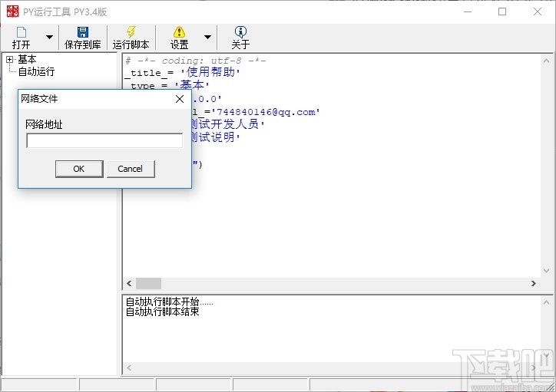The height and width of the screenshot is (392, 556).
Task: Click the 自动执行脚本开始 output line
Action: pyautogui.click(x=170, y=301)
